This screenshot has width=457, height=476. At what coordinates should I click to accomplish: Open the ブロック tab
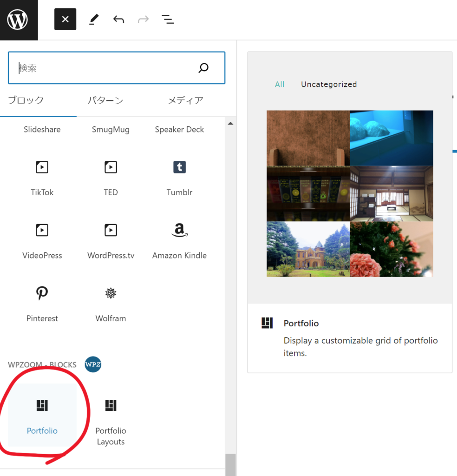pos(26,100)
